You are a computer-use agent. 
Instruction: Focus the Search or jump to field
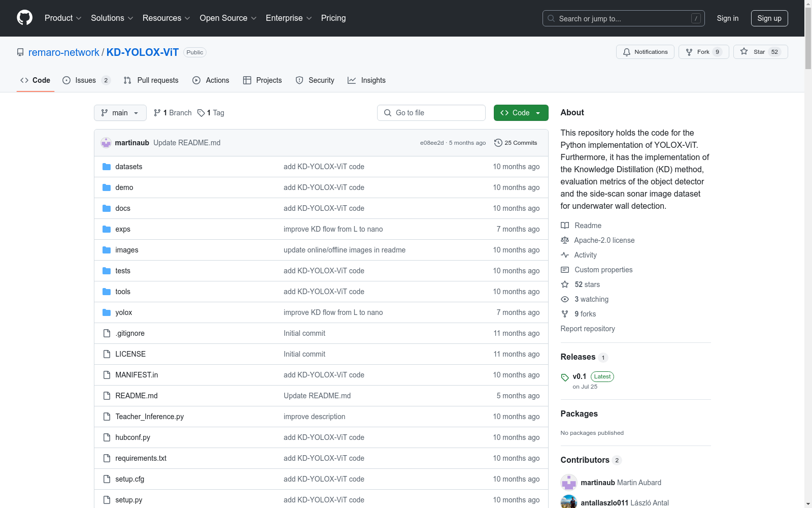[624, 18]
